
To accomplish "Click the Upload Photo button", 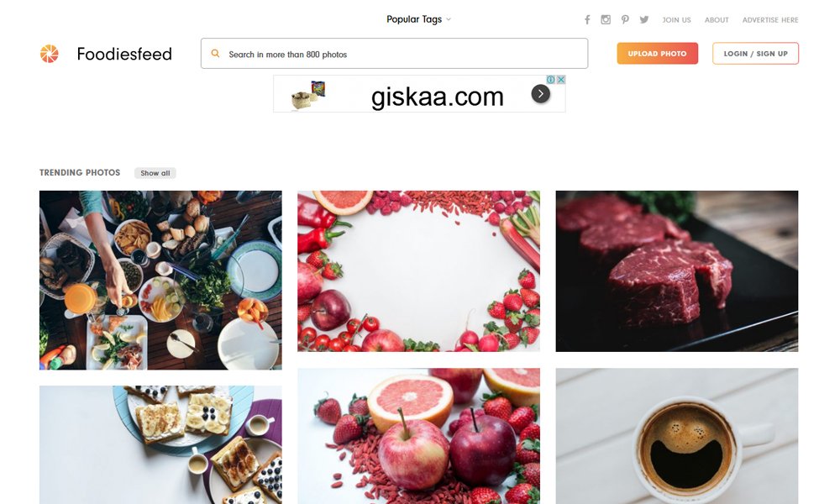I will click(x=658, y=54).
